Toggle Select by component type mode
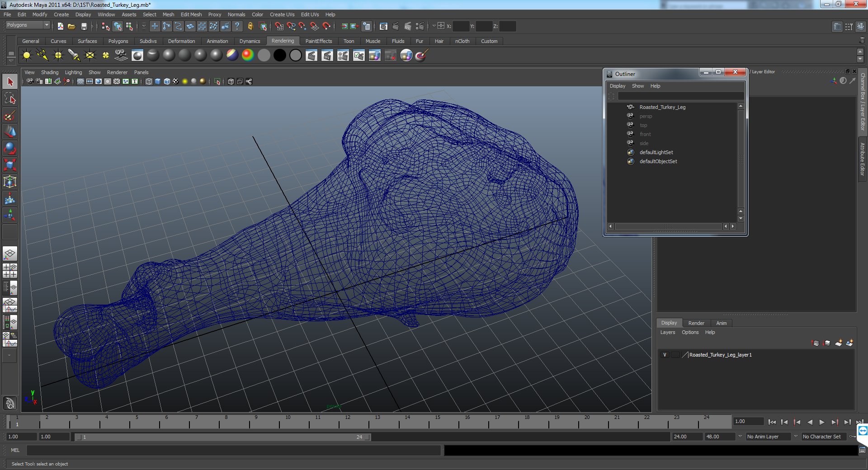 [129, 26]
